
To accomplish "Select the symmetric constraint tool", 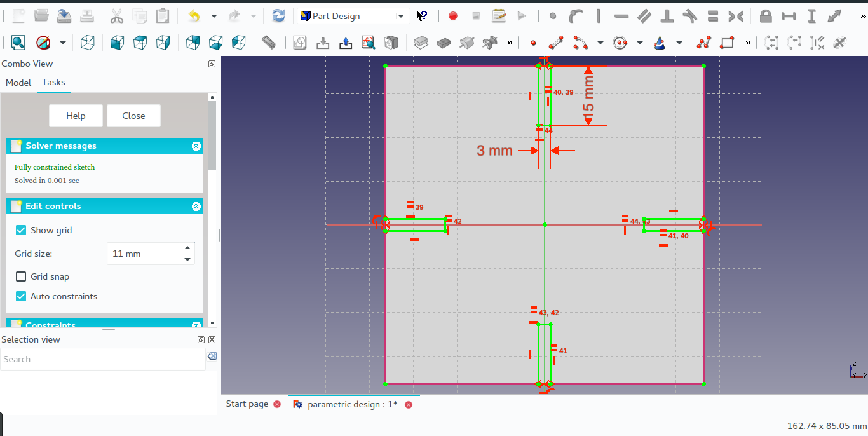I will coord(736,16).
